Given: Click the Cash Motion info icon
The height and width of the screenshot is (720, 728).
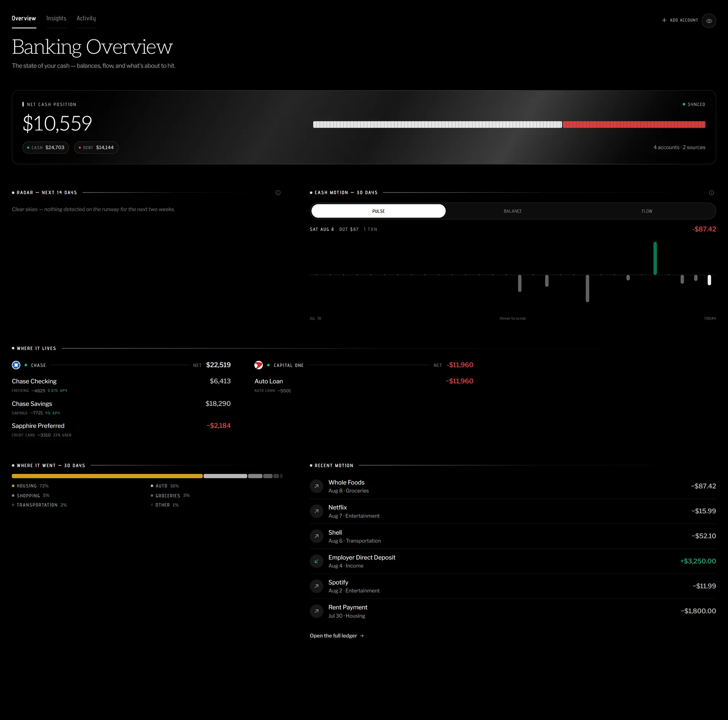Looking at the screenshot, I should click(x=712, y=193).
